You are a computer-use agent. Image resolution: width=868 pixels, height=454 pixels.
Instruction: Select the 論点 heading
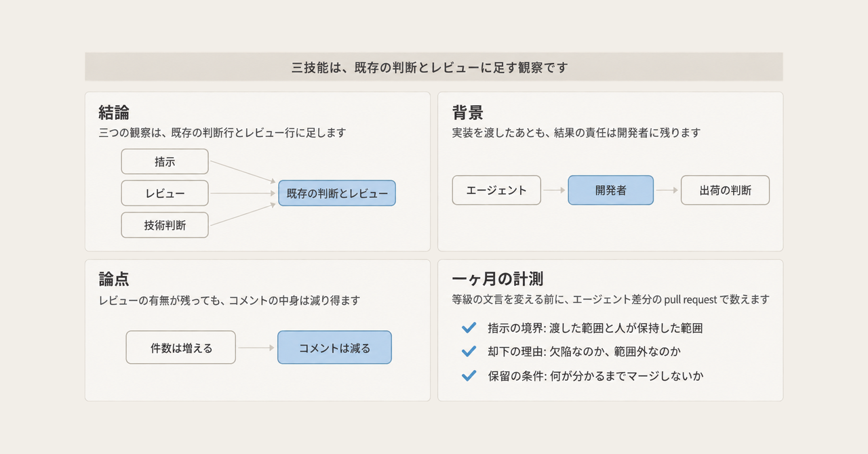coord(114,280)
